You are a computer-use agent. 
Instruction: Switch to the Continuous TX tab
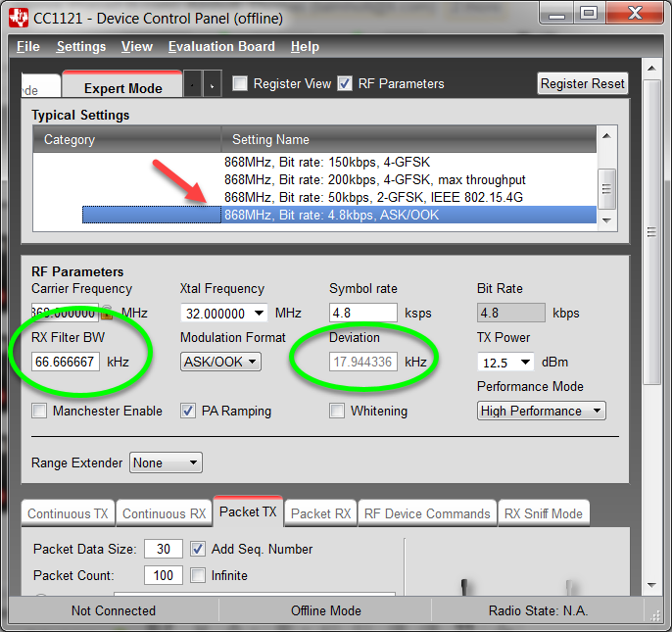tap(68, 513)
